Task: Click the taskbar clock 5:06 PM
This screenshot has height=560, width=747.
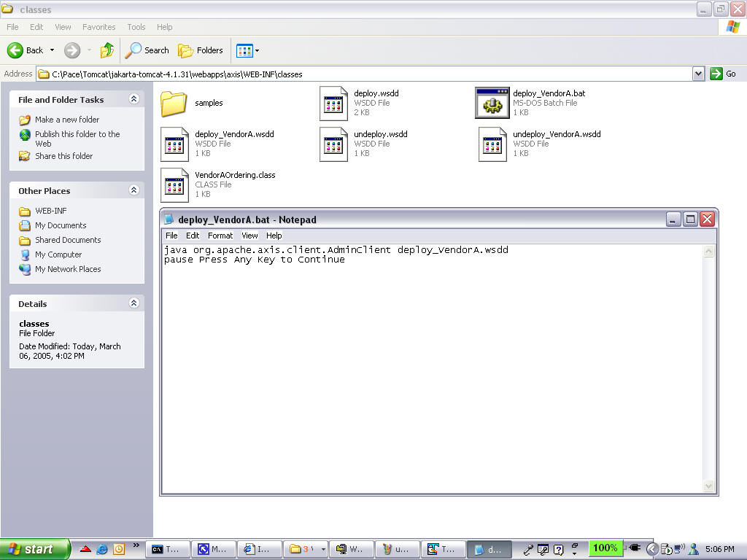Action: coord(719,549)
